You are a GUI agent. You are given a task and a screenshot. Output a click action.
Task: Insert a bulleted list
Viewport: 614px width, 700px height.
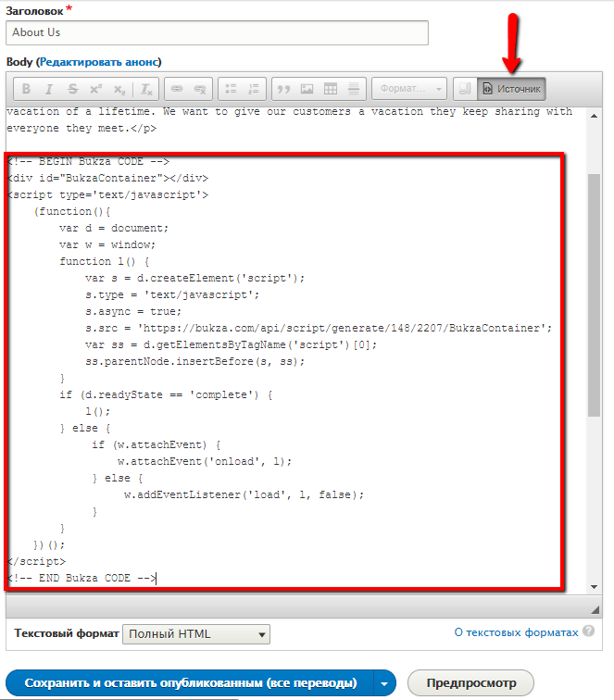[x=231, y=89]
